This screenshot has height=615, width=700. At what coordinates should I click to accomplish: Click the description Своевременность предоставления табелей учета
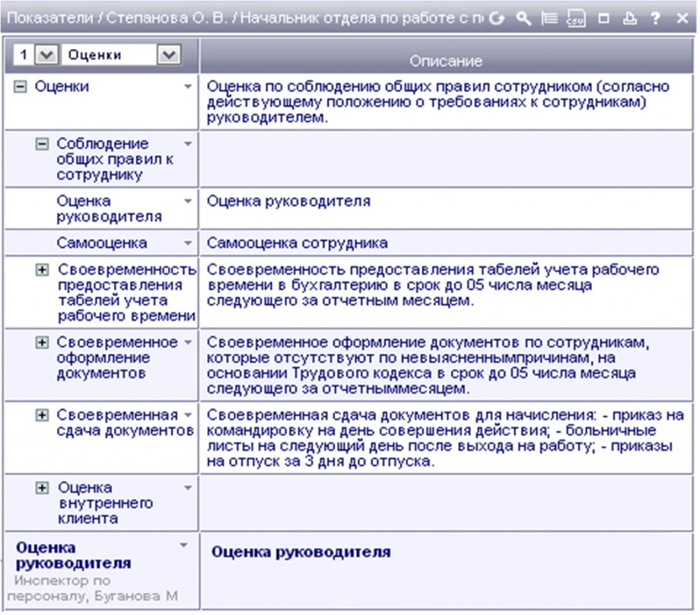pyautogui.click(x=433, y=285)
